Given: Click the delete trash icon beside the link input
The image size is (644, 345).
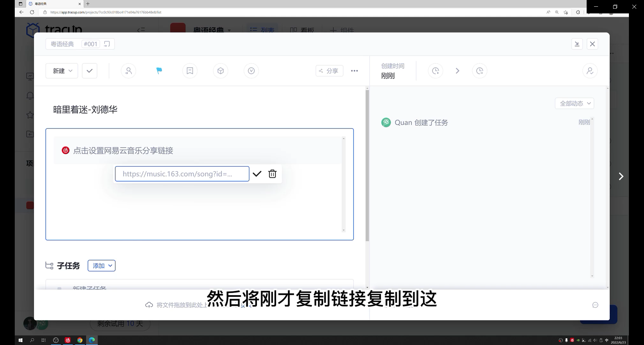Looking at the screenshot, I should 272,174.
